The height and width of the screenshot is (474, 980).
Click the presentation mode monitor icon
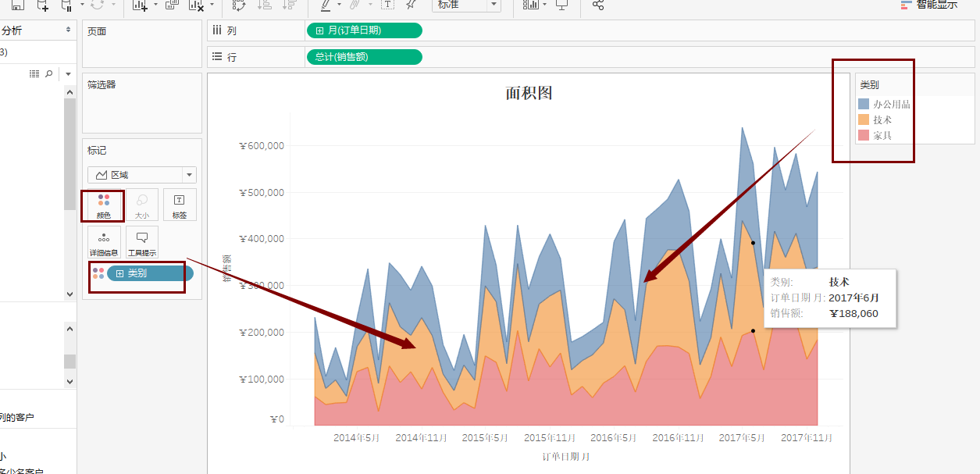561,5
